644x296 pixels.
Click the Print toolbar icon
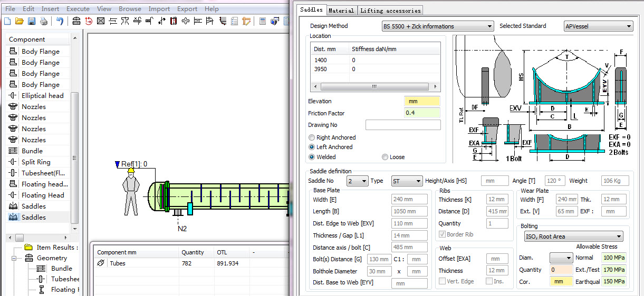coord(43,21)
